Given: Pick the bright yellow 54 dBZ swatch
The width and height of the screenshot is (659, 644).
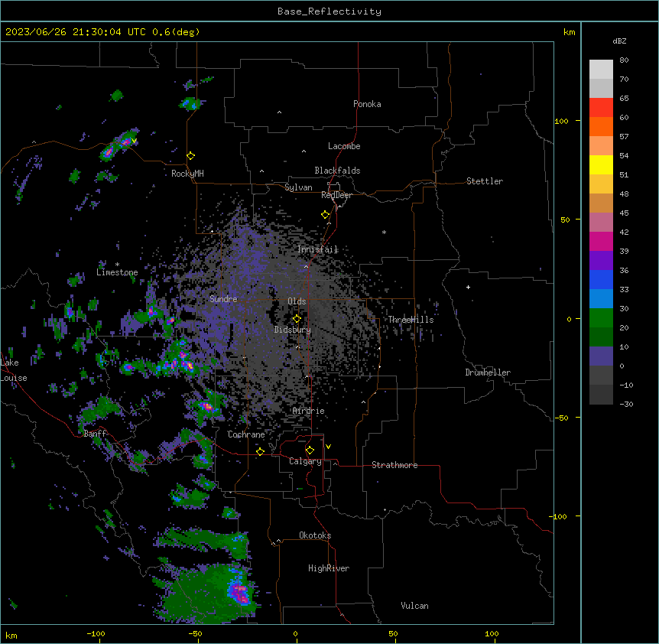Looking at the screenshot, I should point(601,164).
